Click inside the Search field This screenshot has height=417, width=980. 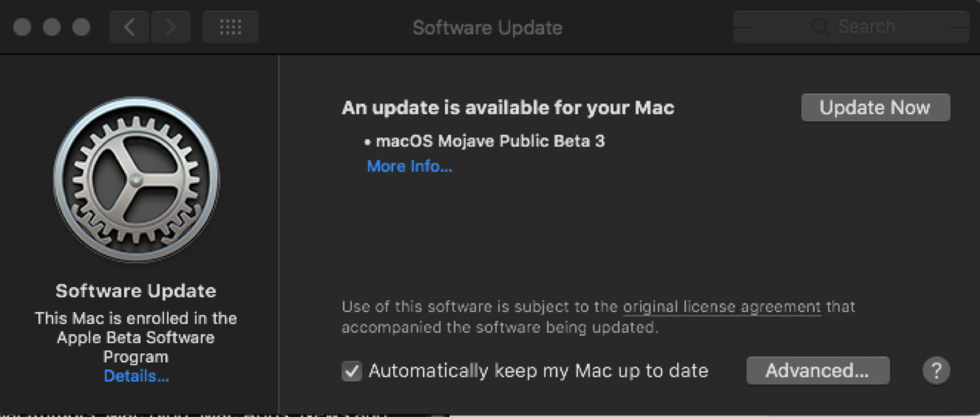pos(852,28)
